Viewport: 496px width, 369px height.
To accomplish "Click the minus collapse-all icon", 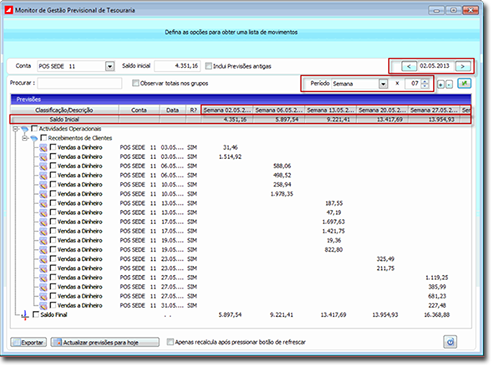I will pyautogui.click(x=449, y=85).
